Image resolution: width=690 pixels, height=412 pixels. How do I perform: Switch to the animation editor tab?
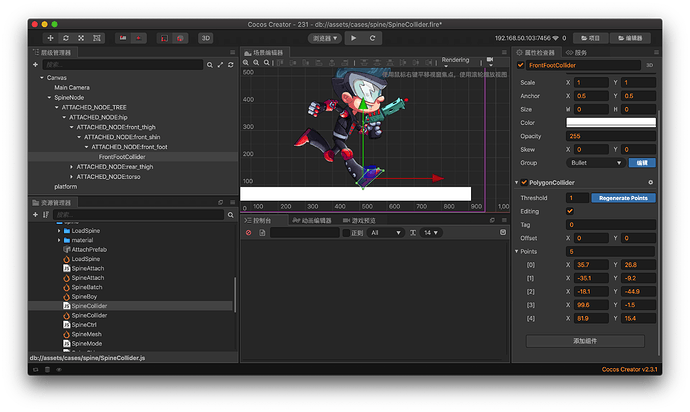coord(312,221)
